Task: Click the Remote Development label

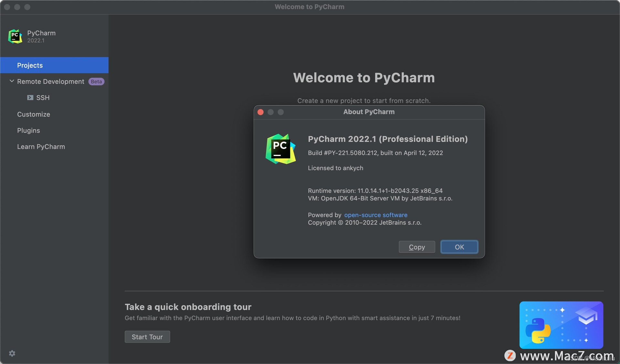Action: tap(50, 82)
